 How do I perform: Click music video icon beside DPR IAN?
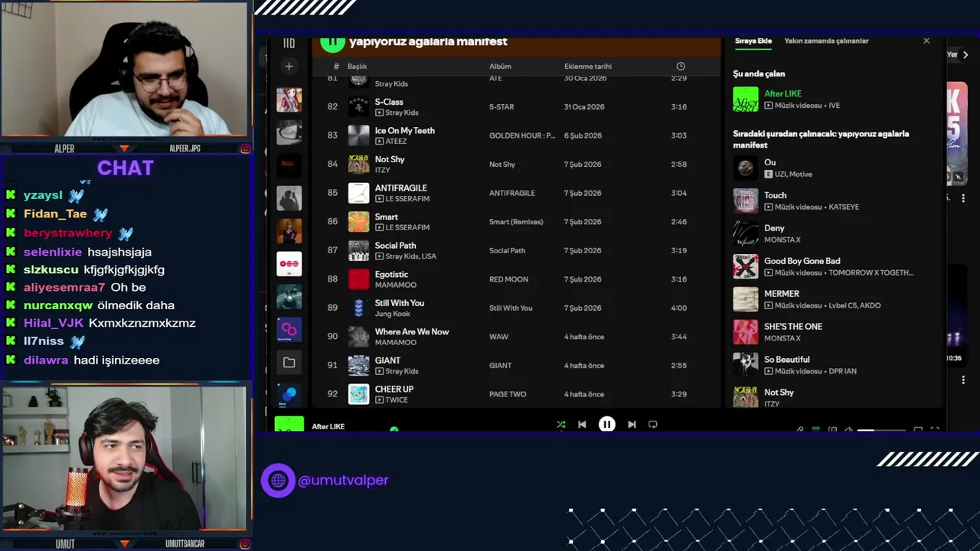pos(769,371)
